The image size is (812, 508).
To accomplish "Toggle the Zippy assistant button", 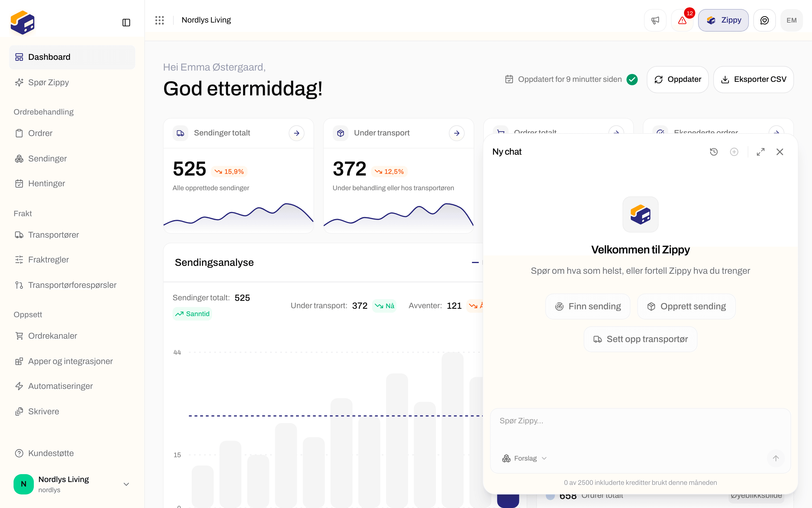I will click(x=723, y=20).
